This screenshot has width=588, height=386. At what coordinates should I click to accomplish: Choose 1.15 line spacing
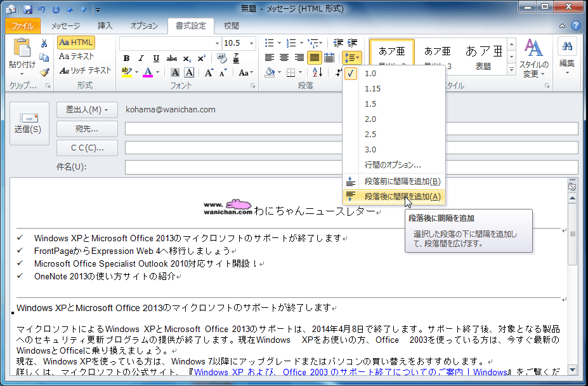pos(394,89)
